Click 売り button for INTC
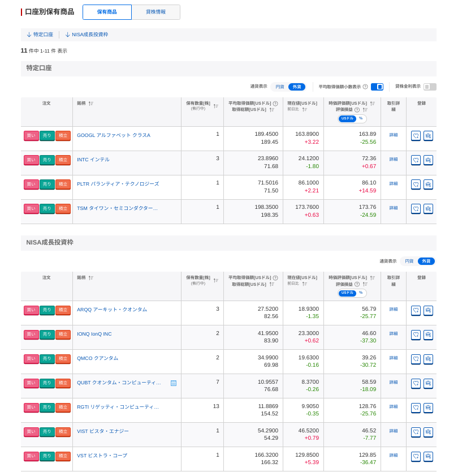The height and width of the screenshot is (476, 458). 47,160
